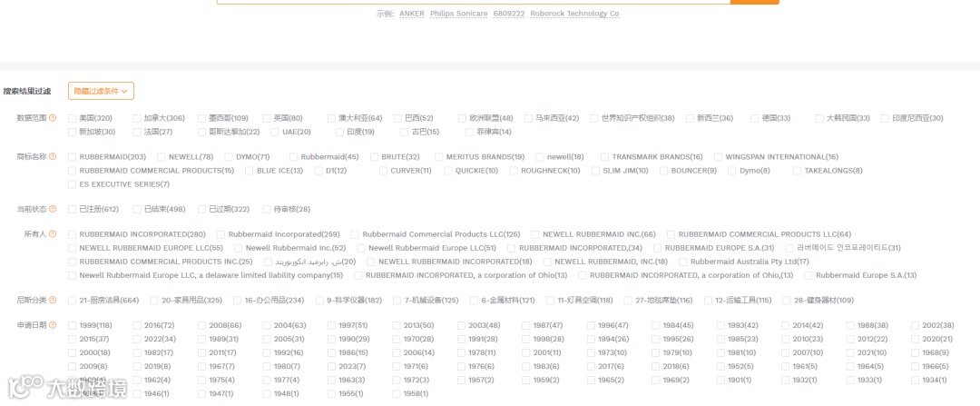Check the 28-健身器材(109) class checkbox
980x406 pixels.
787,301
